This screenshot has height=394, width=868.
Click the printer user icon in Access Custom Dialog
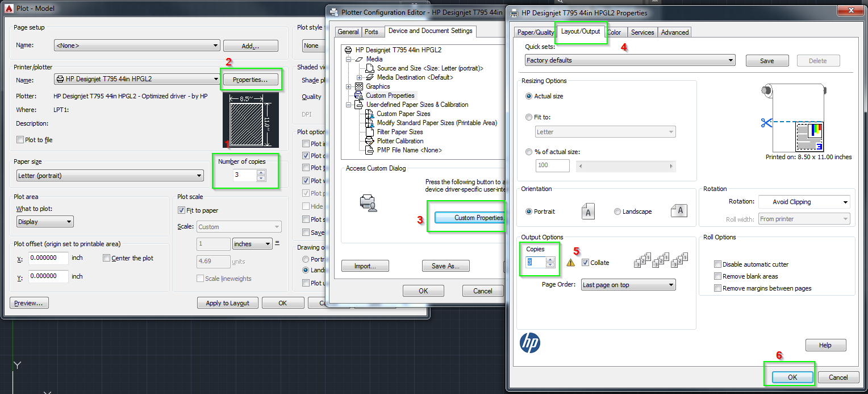(369, 202)
